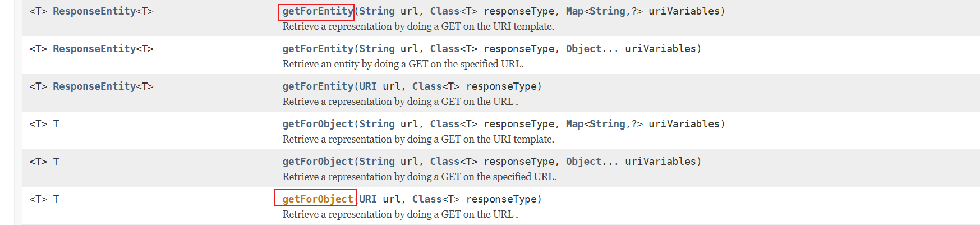Viewport: 980px width, 225px height.
Task: Click the orange highlighted getForObject link
Action: click(x=318, y=199)
